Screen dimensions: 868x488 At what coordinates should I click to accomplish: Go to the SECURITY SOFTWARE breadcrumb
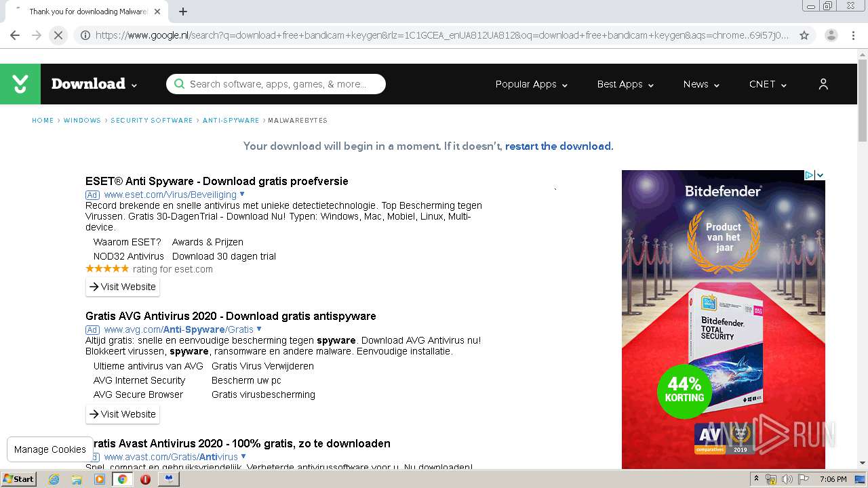[152, 120]
